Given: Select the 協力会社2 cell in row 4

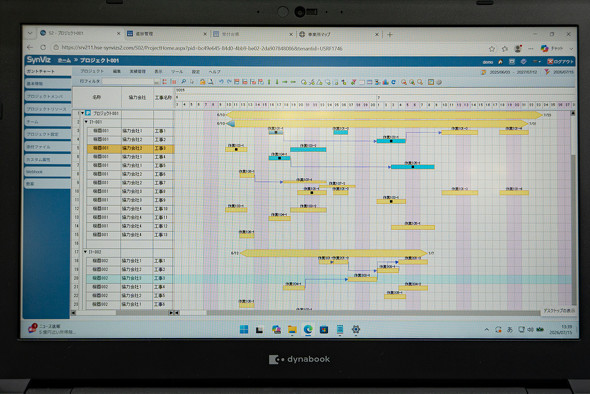Looking at the screenshot, I should 137,140.
